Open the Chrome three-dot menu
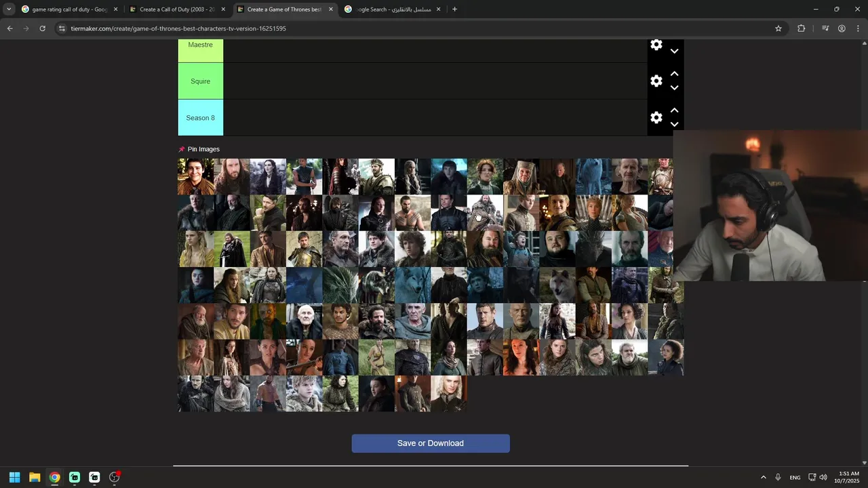Viewport: 868px width, 488px height. point(858,28)
